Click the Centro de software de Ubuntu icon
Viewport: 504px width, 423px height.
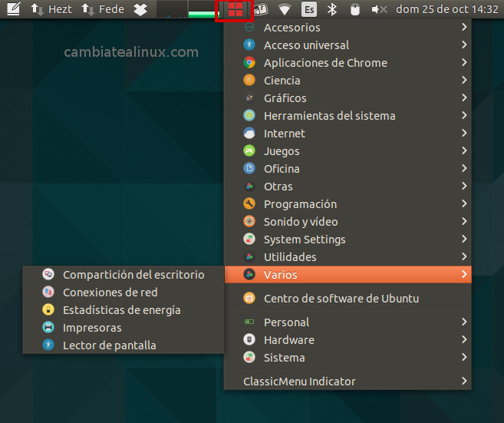[x=249, y=298]
